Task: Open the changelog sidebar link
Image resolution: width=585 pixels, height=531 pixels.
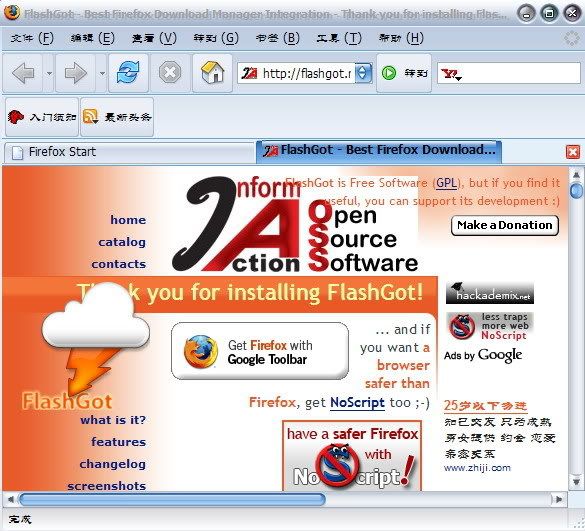Action: [x=112, y=464]
